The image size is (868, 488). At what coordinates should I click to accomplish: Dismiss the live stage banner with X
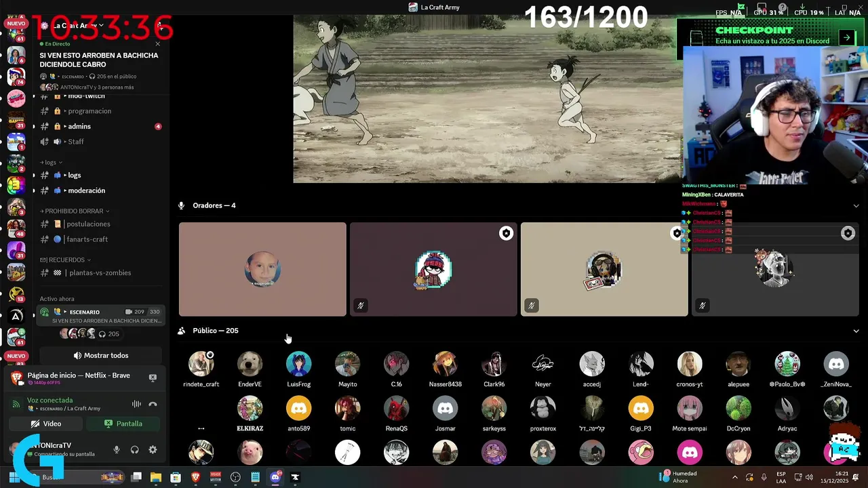pyautogui.click(x=158, y=44)
